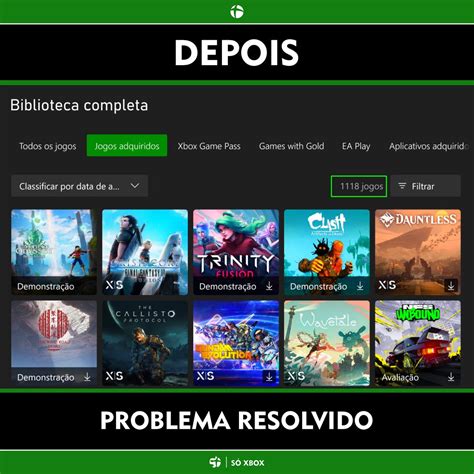The width and height of the screenshot is (474, 474).
Task: Go to the EA Play tab
Action: coord(356,146)
